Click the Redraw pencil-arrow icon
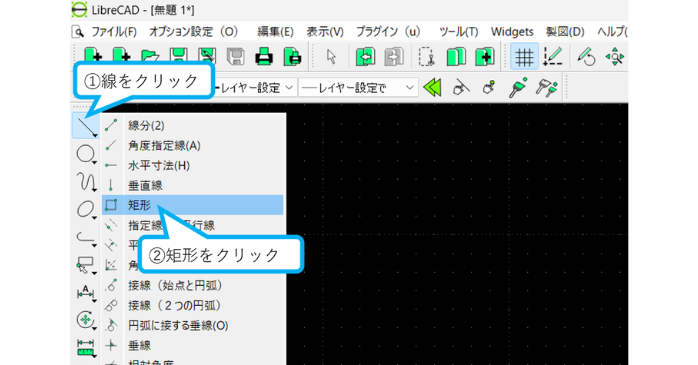 586,57
